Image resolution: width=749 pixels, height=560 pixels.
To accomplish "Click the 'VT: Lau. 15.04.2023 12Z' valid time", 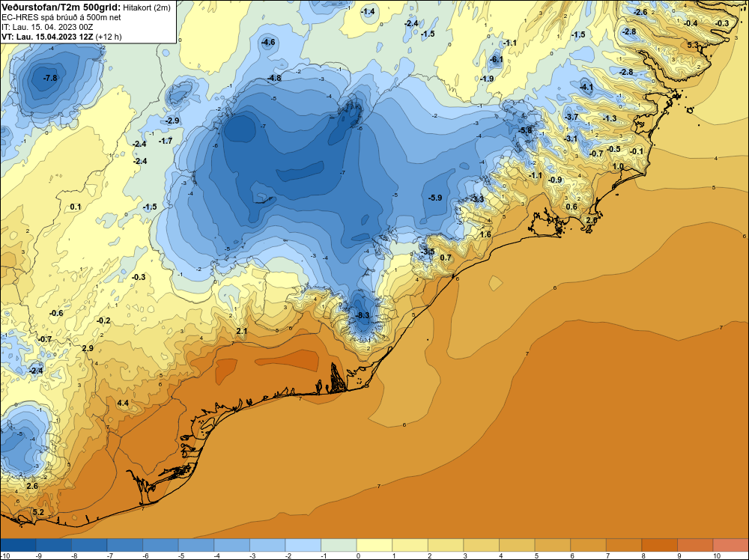I will click(47, 37).
